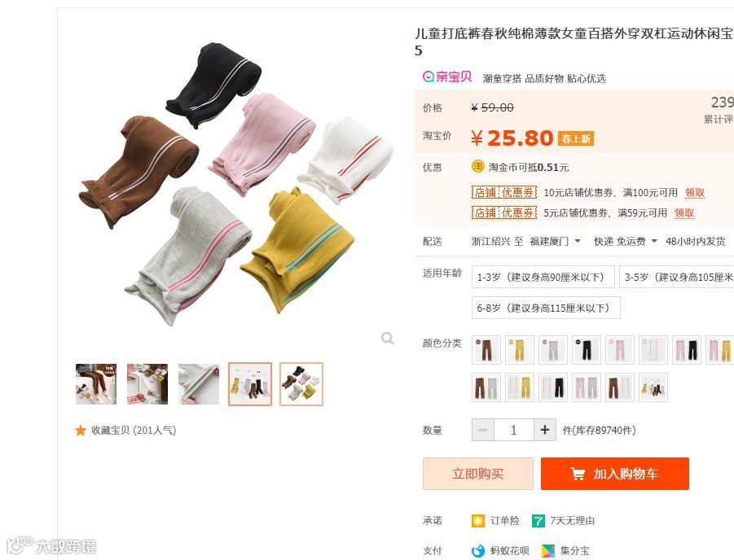This screenshot has height=560, width=734.
Task: Claim the 5元 store coupon link
Action: pyautogui.click(x=684, y=213)
